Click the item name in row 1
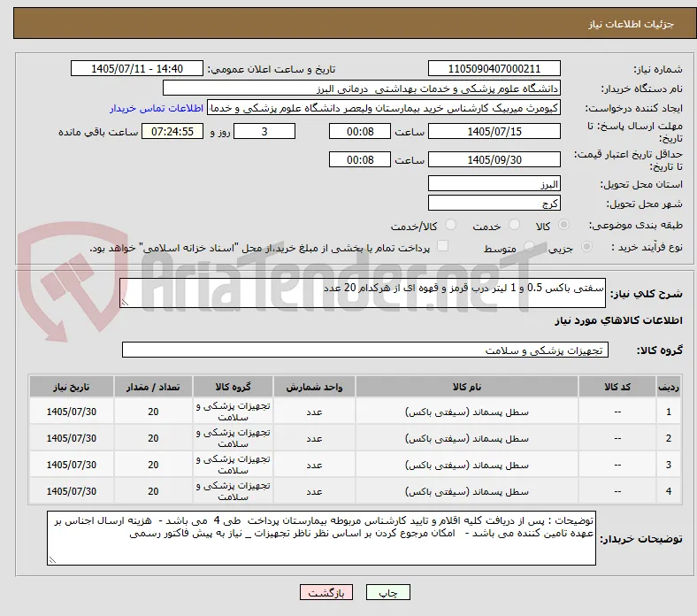This screenshot has width=697, height=616. point(467,412)
